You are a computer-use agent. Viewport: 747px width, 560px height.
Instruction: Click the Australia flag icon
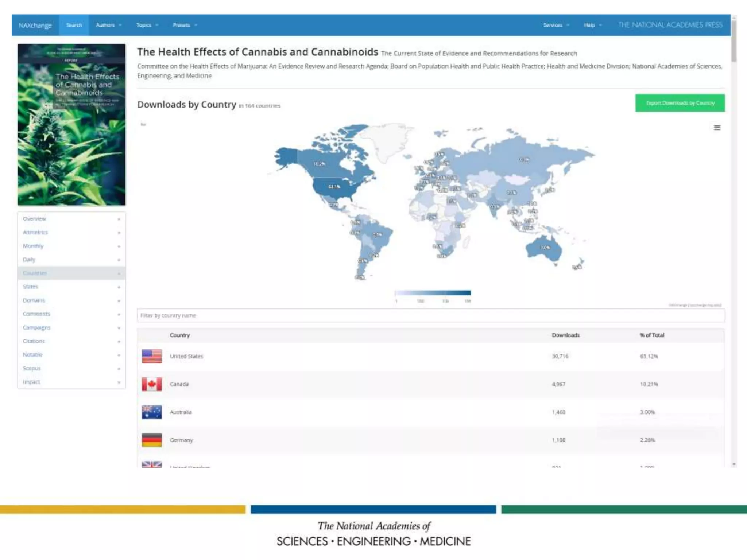[152, 412]
